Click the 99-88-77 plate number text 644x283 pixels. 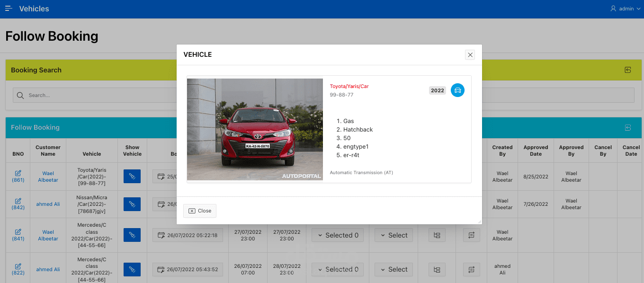pos(341,95)
